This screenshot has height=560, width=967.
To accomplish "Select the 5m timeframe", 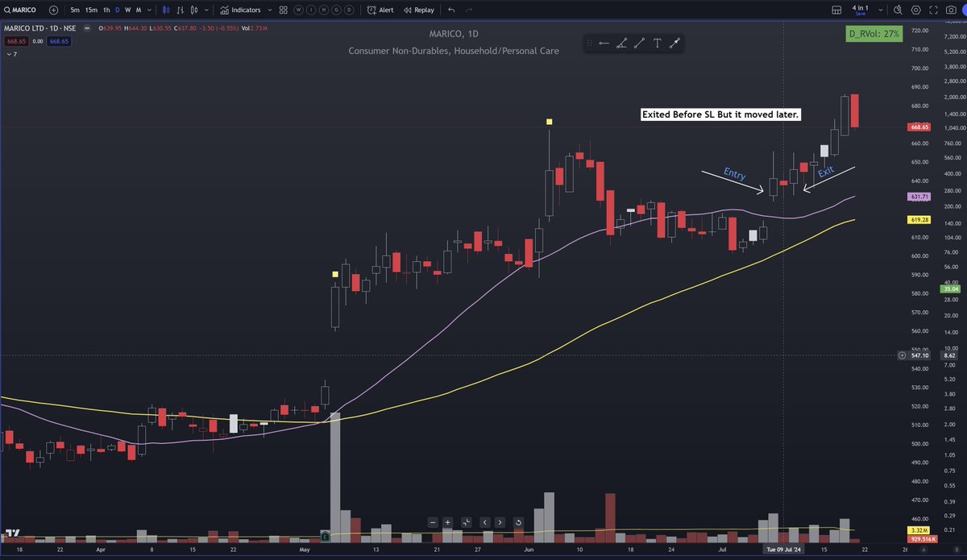I will 75,10.
